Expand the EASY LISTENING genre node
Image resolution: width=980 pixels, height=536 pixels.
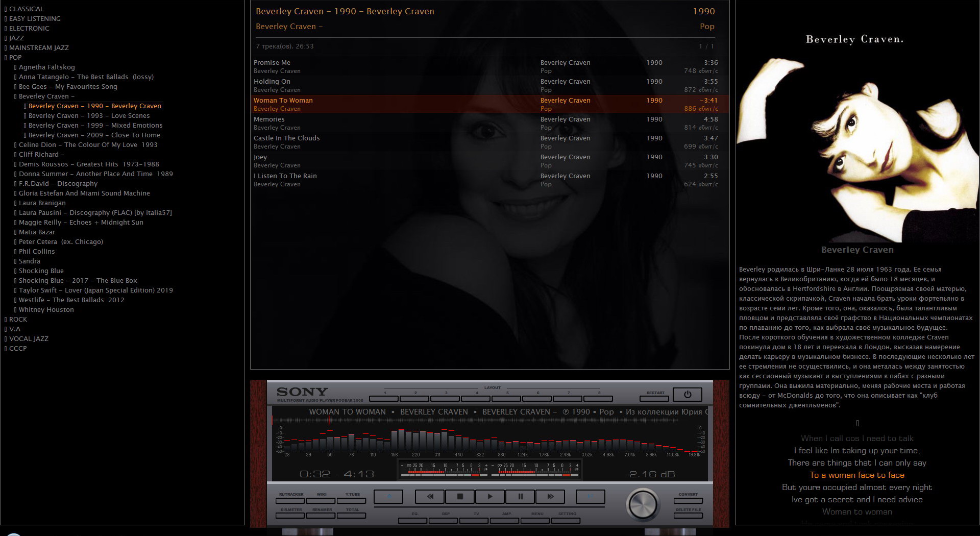6,19
